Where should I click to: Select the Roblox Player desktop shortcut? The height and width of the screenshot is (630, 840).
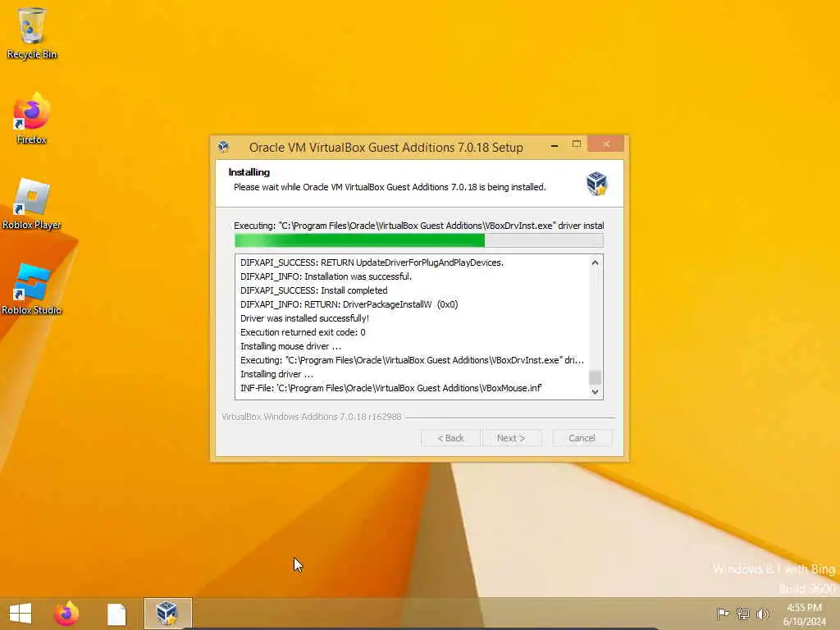coord(32,204)
